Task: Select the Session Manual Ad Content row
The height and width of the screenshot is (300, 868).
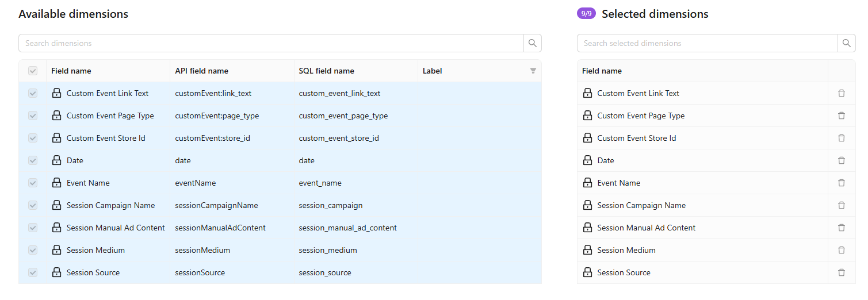Action: point(116,228)
